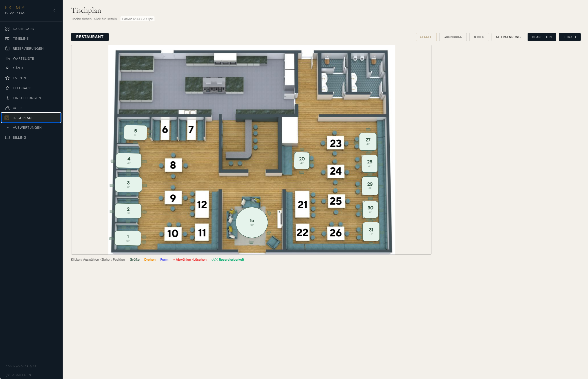Select table 27 on the plan
Viewport: 588px width, 379px height.
pos(368,141)
